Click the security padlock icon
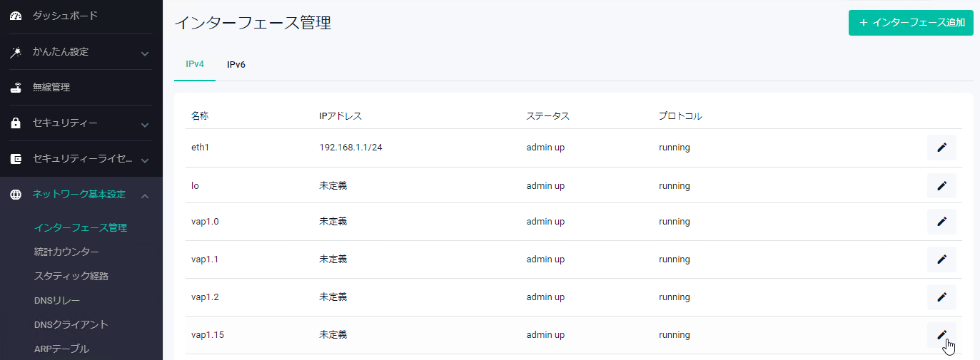The width and height of the screenshot is (980, 360). pyautogui.click(x=16, y=123)
